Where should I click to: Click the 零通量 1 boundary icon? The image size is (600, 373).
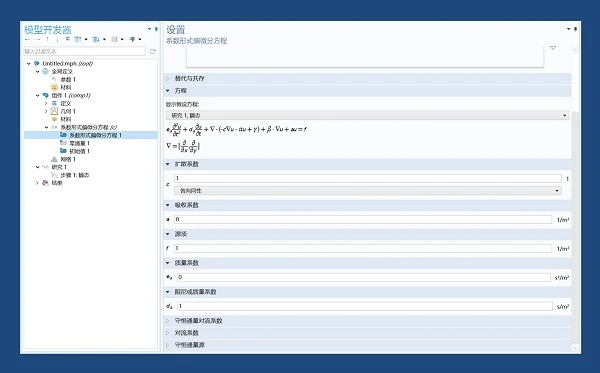63,143
